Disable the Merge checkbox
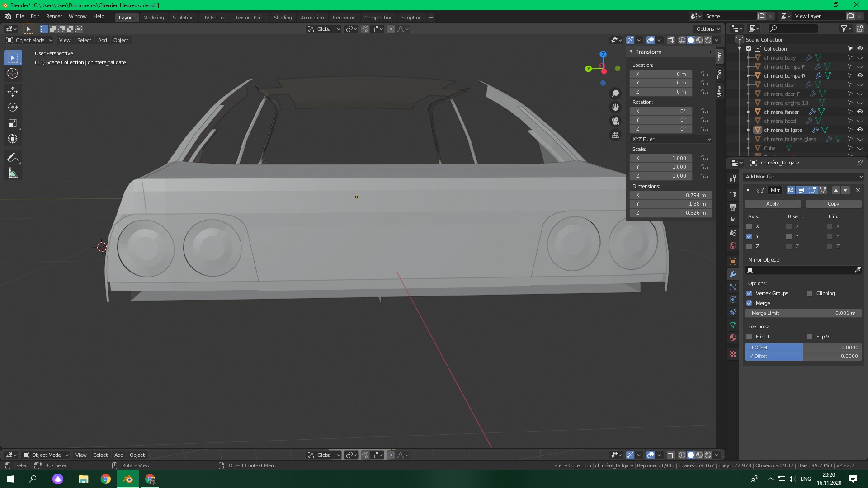This screenshot has width=868, height=488. tap(749, 303)
